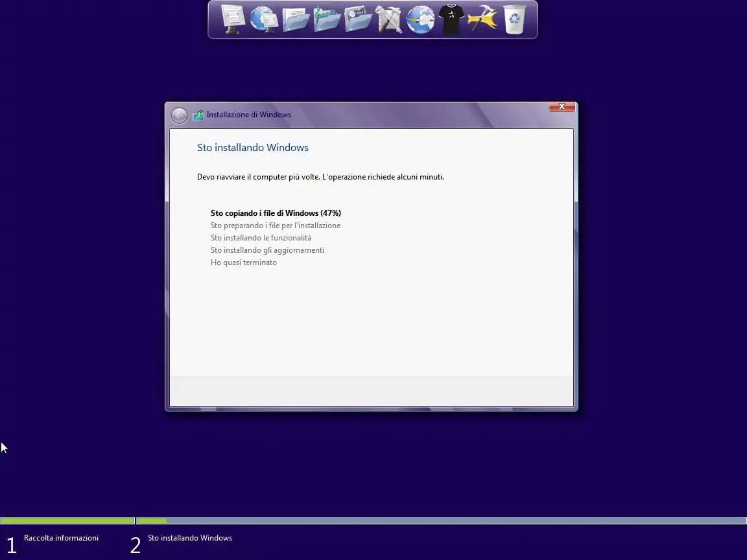Image resolution: width=747 pixels, height=560 pixels.
Task: Open the Recycle Bin in the dock
Action: pyautogui.click(x=514, y=19)
